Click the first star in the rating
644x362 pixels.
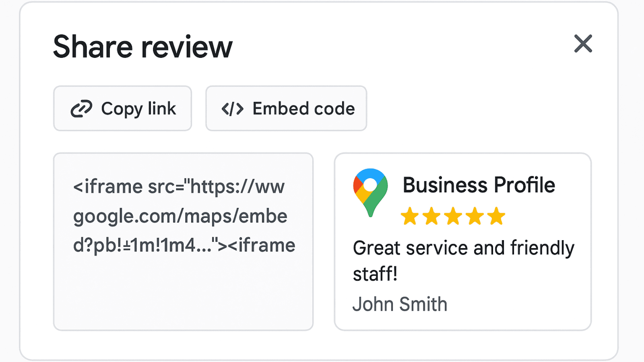410,216
